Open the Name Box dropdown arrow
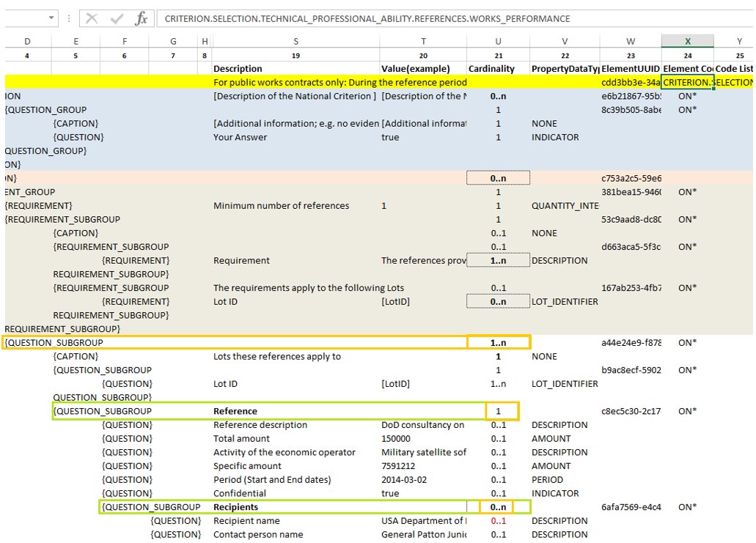This screenshot has height=543, width=756. (51, 18)
